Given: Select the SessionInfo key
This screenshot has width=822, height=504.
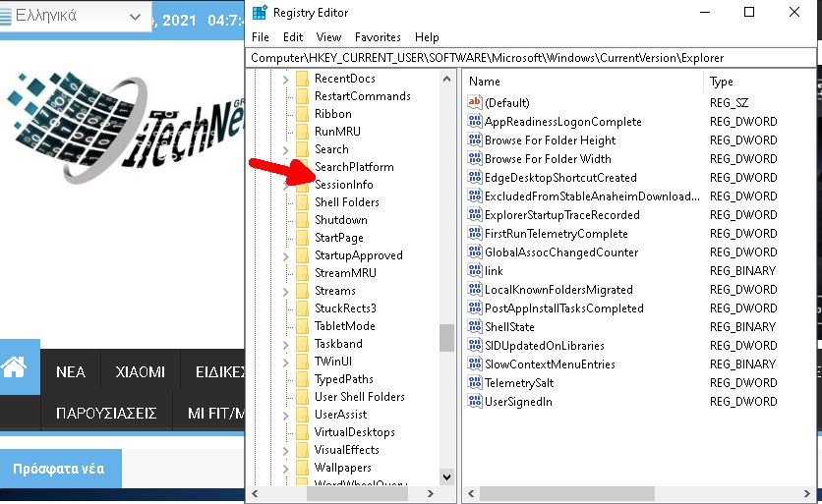Looking at the screenshot, I should (x=344, y=185).
